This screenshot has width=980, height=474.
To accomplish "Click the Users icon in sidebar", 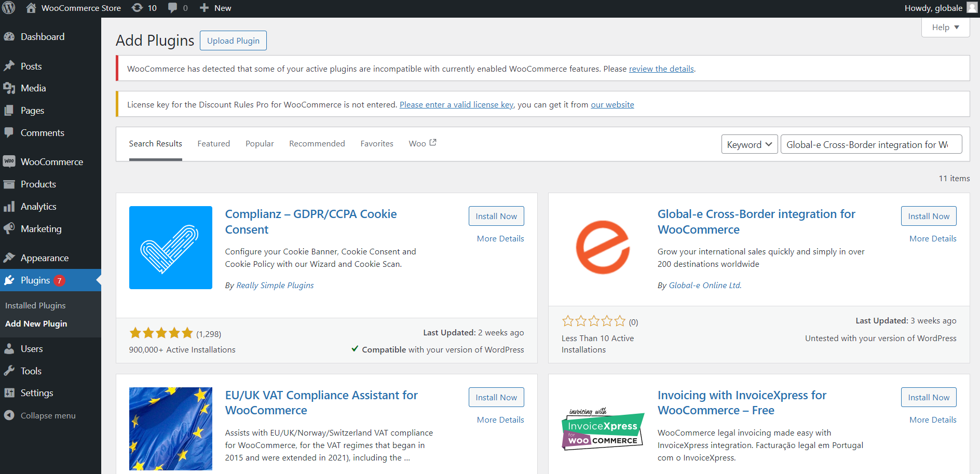I will coord(9,349).
